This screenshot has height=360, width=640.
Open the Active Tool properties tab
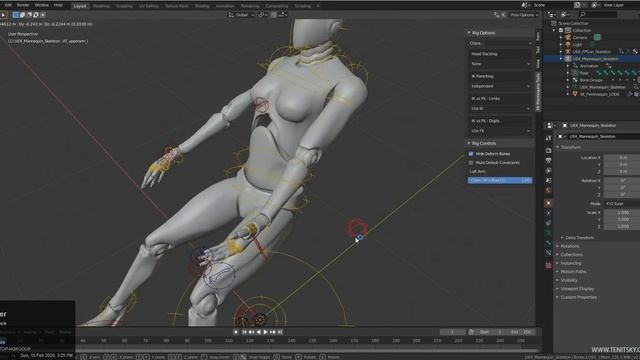[549, 138]
